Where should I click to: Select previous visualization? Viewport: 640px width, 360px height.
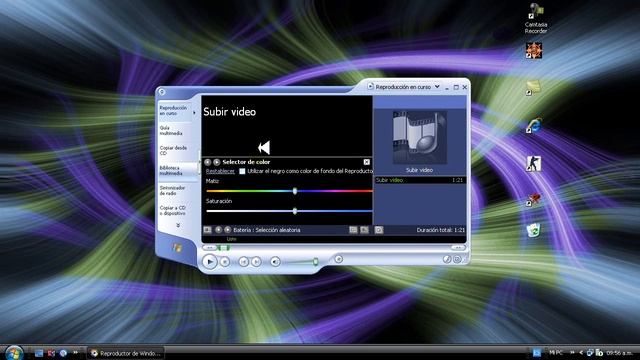219,230
